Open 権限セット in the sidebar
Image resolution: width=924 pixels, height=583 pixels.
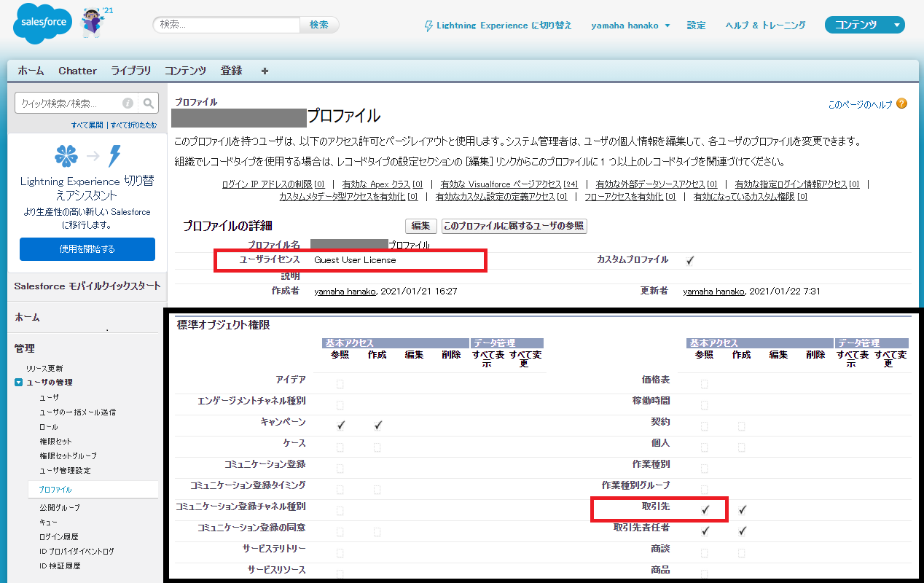click(x=55, y=442)
